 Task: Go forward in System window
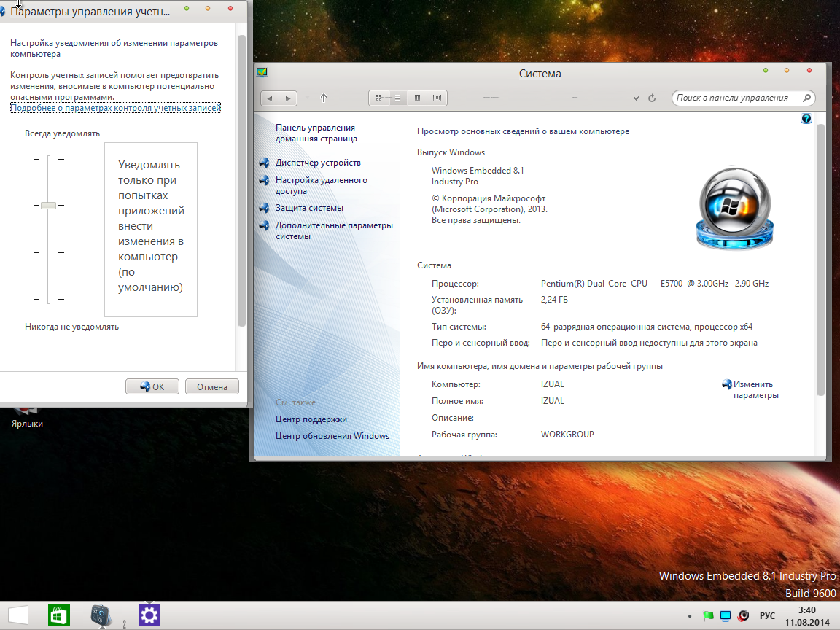(x=288, y=98)
